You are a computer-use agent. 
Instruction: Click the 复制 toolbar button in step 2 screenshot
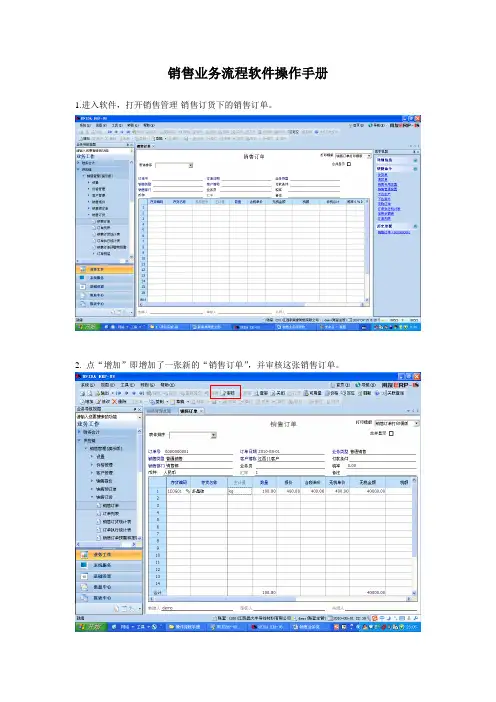click(159, 401)
